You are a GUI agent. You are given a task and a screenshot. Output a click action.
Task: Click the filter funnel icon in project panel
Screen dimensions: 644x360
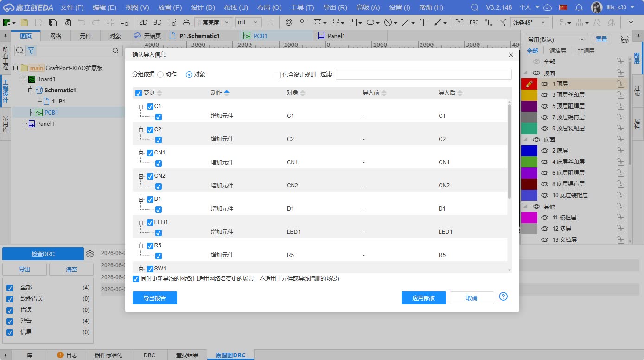tap(31, 51)
